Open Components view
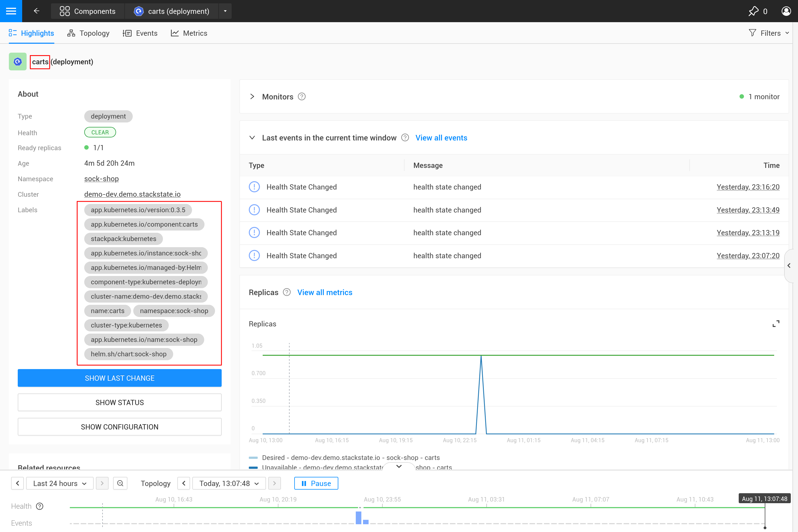 [x=88, y=11]
